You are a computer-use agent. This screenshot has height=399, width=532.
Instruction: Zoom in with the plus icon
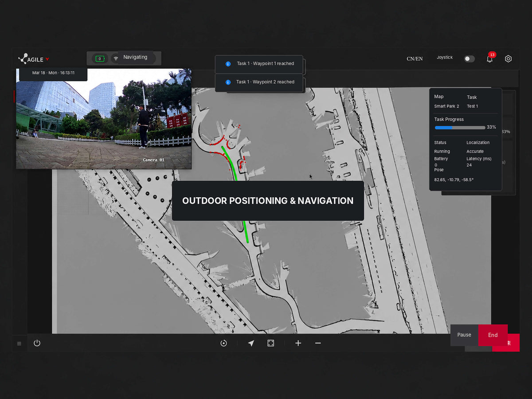click(x=298, y=343)
